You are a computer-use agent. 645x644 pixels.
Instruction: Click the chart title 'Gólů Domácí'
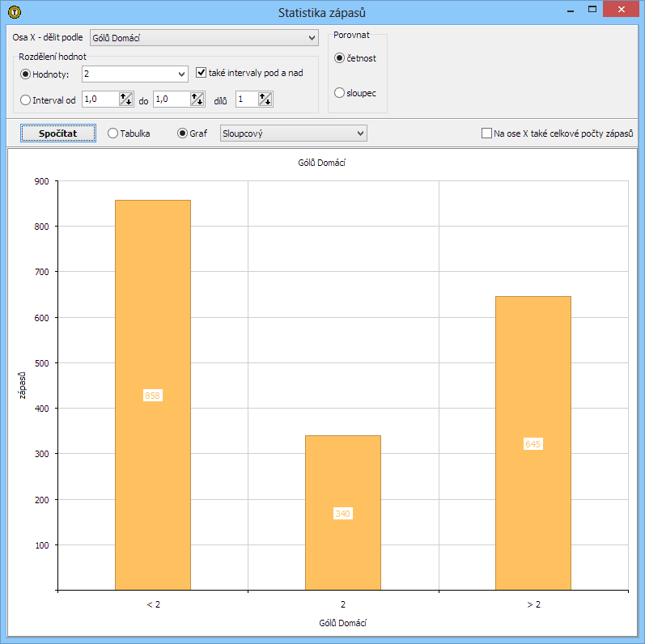[x=321, y=163]
